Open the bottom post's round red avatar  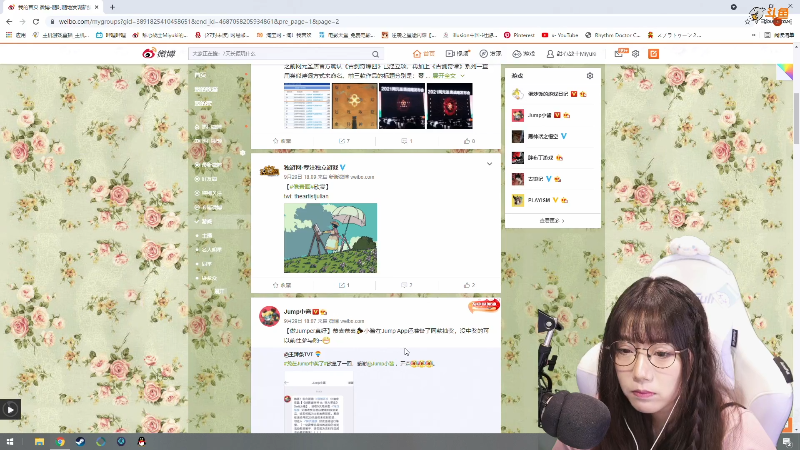pyautogui.click(x=269, y=316)
